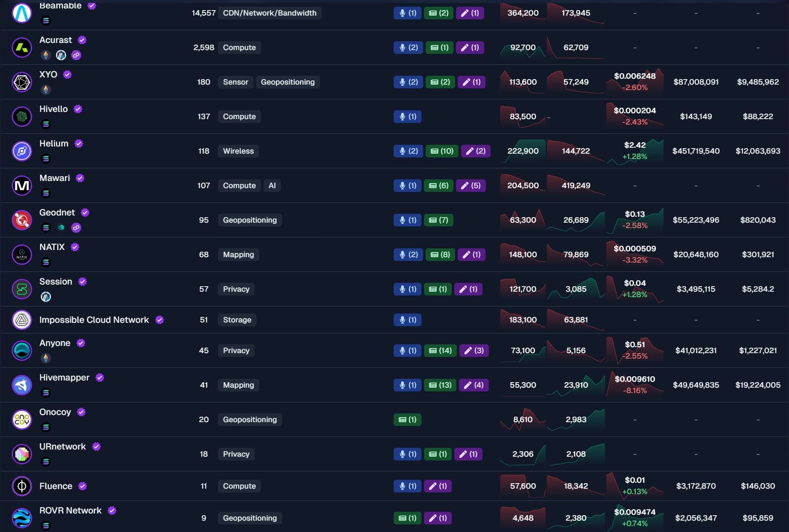Viewport: 789px width, 532px height.
Task: Open the news badge (10) in Helium row
Action: [x=442, y=151]
